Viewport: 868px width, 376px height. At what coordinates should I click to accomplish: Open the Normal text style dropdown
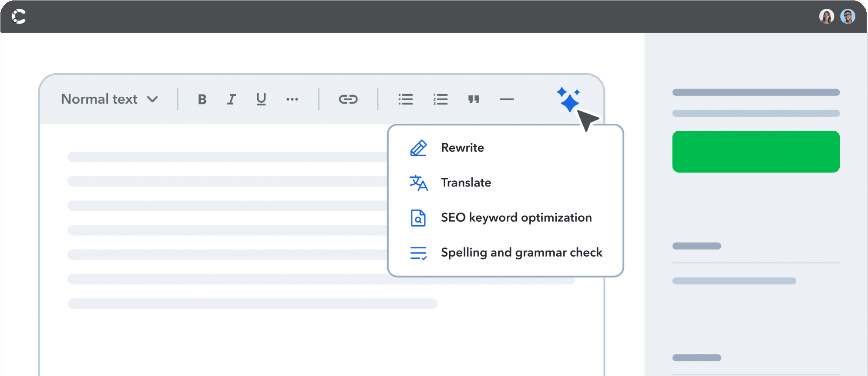click(109, 99)
